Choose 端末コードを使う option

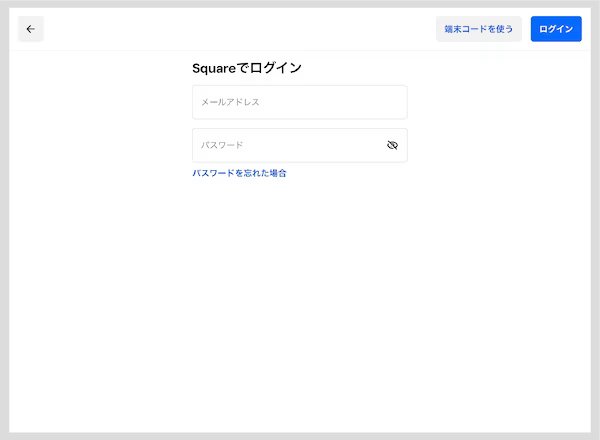point(479,29)
